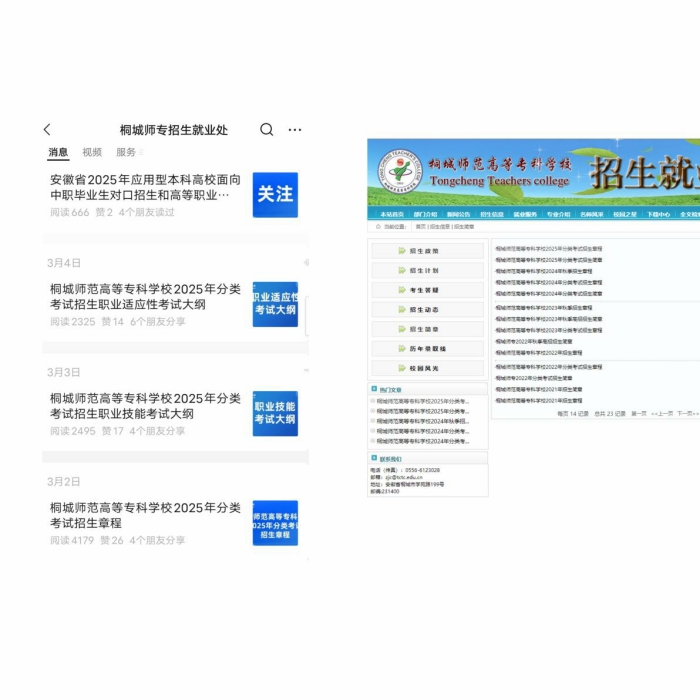This screenshot has height=700, width=700.
Task: Open the 考生答疑 sidebar section
Action: coord(425,290)
